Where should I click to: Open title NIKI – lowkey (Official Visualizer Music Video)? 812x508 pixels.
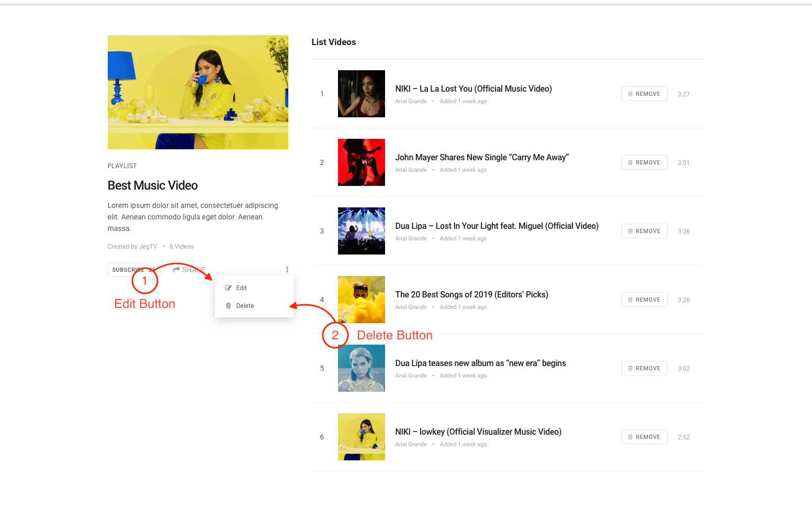point(478,432)
